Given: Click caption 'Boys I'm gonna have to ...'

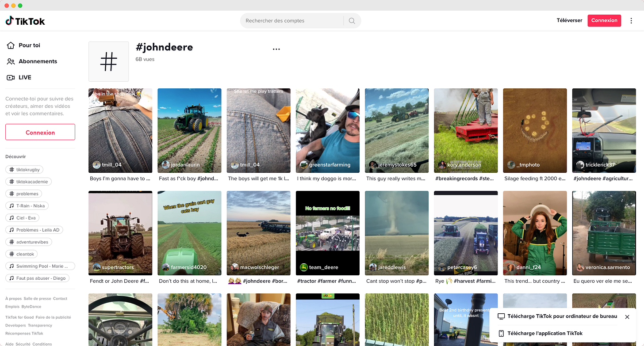Looking at the screenshot, I should point(120,179).
